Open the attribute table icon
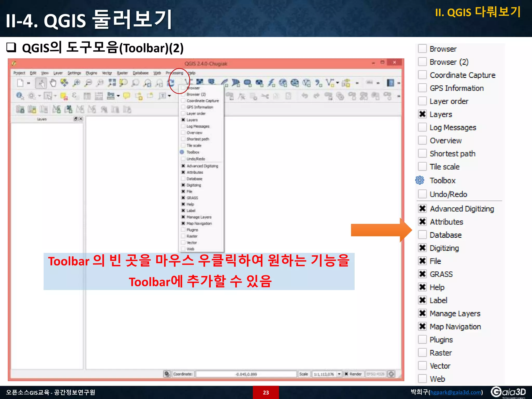This screenshot has height=399, width=532. pos(87,96)
